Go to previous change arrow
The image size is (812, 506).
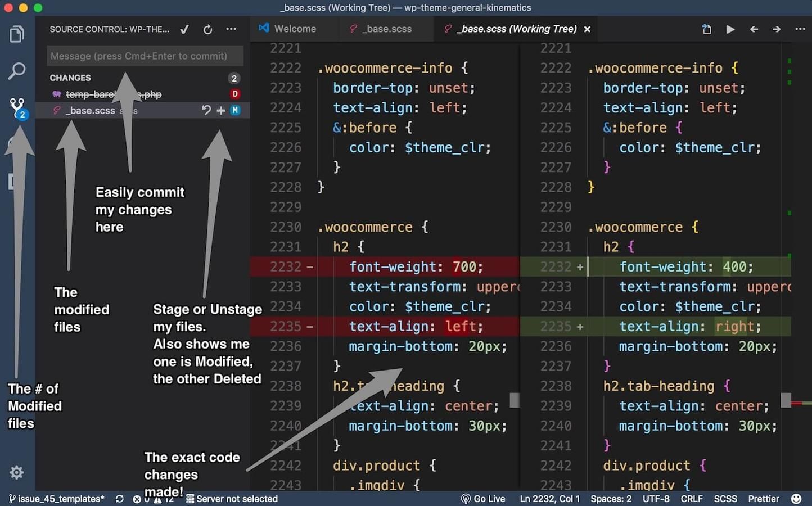tap(754, 29)
